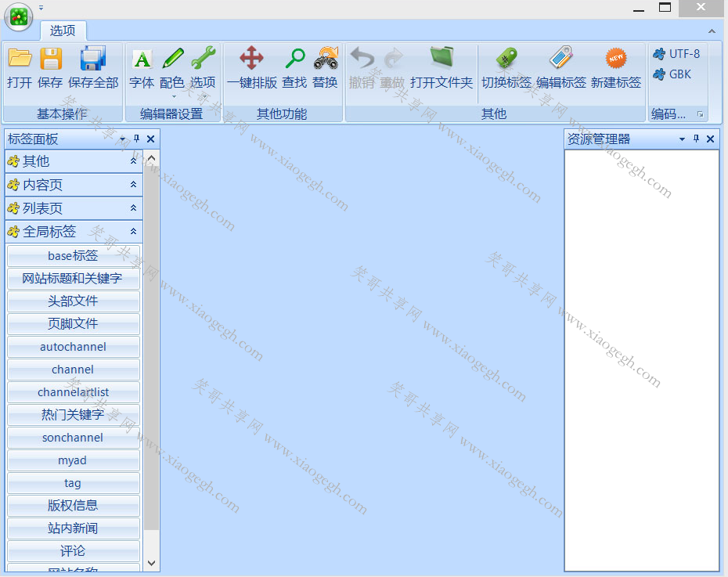Close the 资源管理器 panel
The height and width of the screenshot is (577, 728).
tap(710, 139)
